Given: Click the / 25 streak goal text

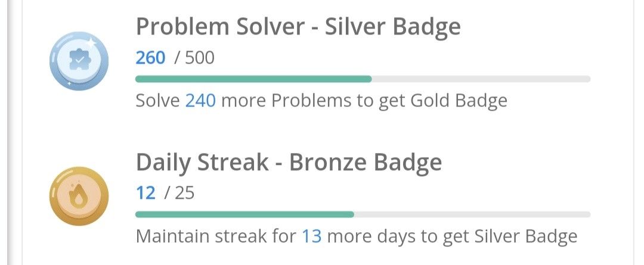Looking at the screenshot, I should coord(179,193).
